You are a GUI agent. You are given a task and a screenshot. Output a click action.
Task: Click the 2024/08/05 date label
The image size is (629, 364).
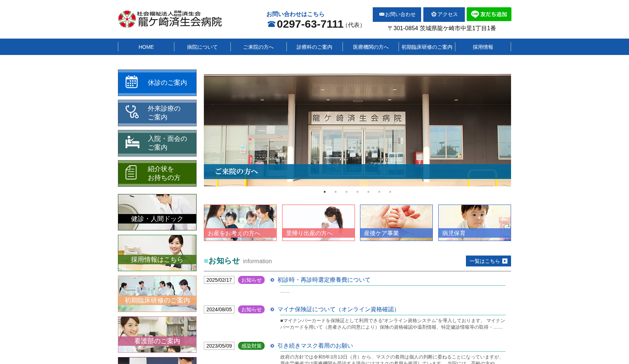(x=219, y=309)
